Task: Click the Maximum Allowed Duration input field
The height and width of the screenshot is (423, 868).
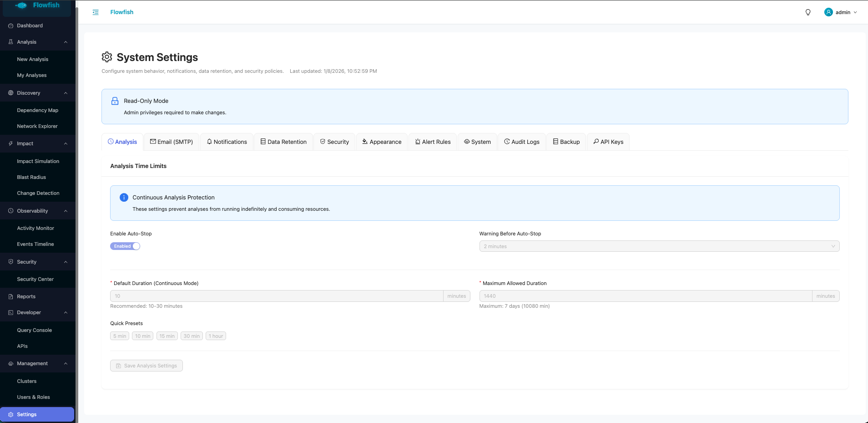Action: [646, 296]
